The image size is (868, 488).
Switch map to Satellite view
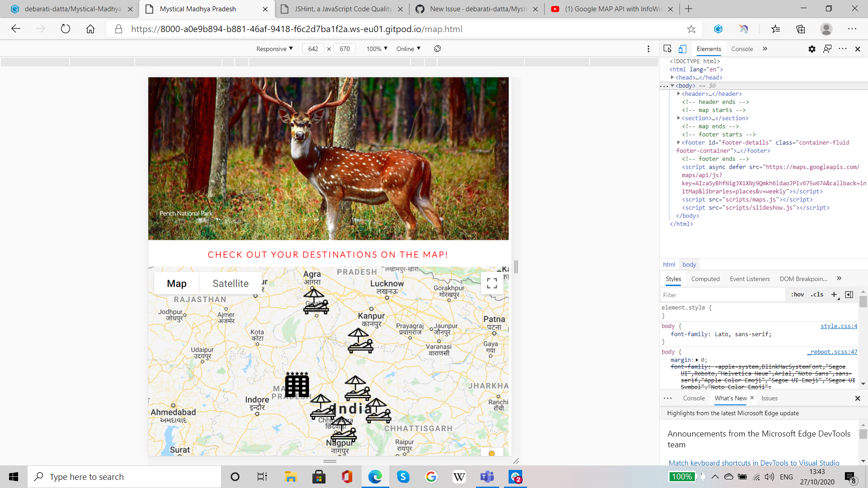point(231,283)
